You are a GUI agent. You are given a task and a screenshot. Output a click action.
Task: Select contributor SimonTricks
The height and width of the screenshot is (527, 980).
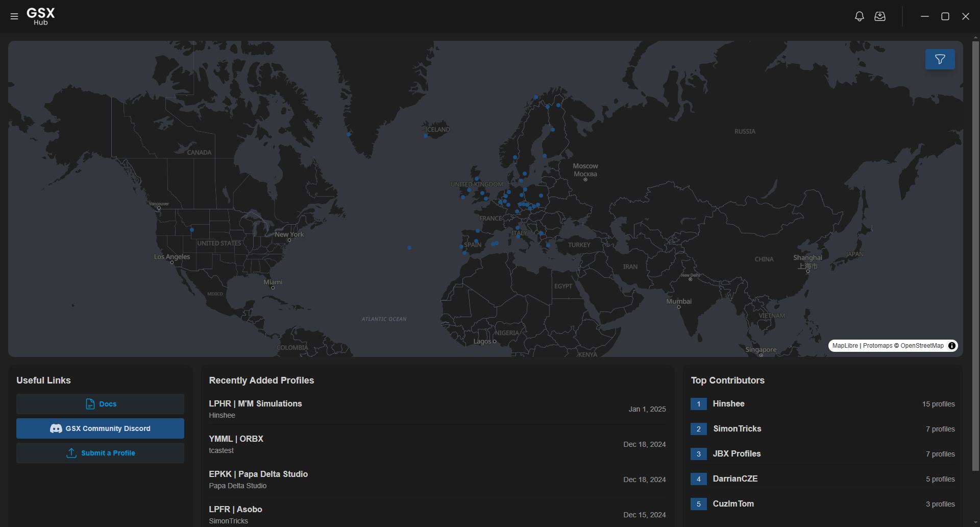(737, 428)
